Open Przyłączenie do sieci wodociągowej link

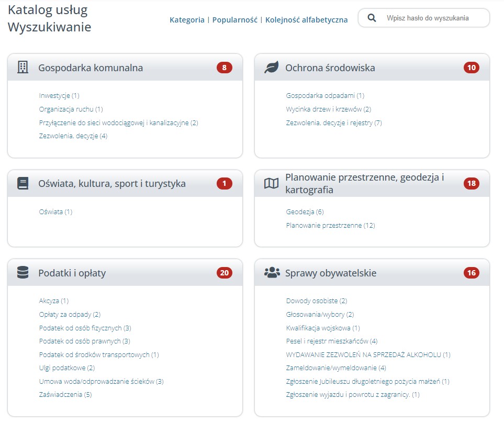click(x=119, y=123)
